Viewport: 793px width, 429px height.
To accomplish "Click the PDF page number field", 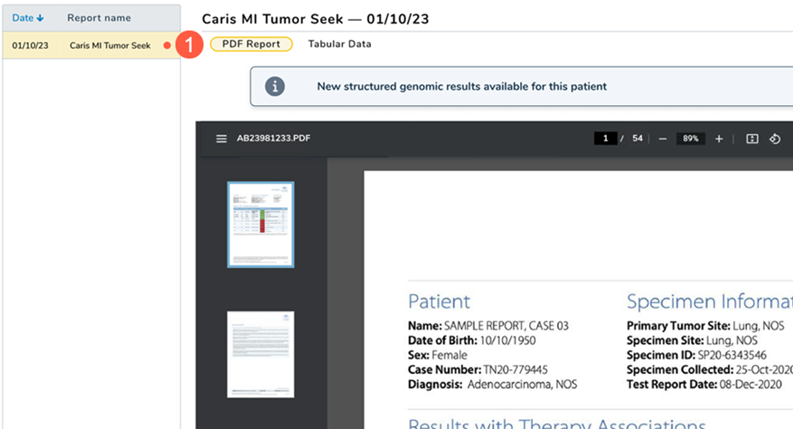I will click(x=604, y=138).
